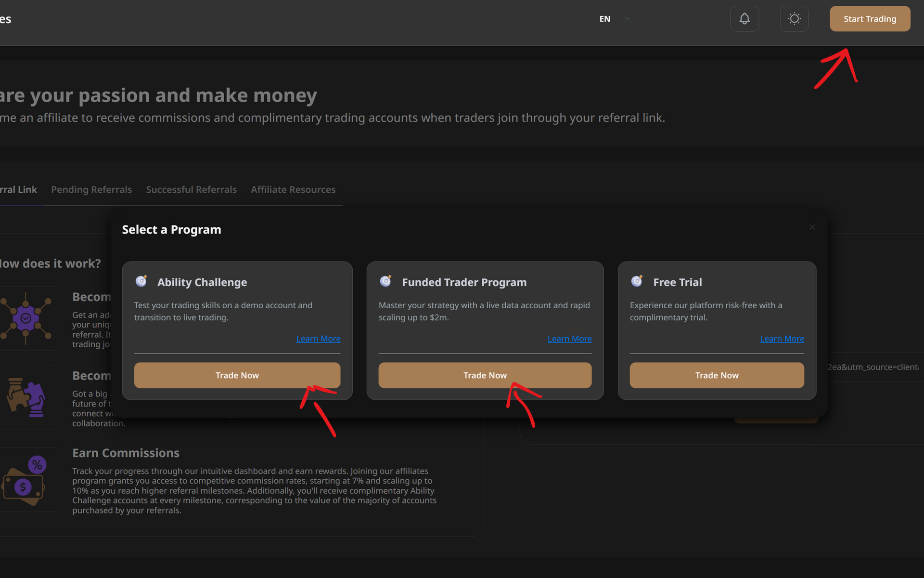Switch to Successful Referrals tab
Screen dimensions: 924x578
tap(191, 190)
